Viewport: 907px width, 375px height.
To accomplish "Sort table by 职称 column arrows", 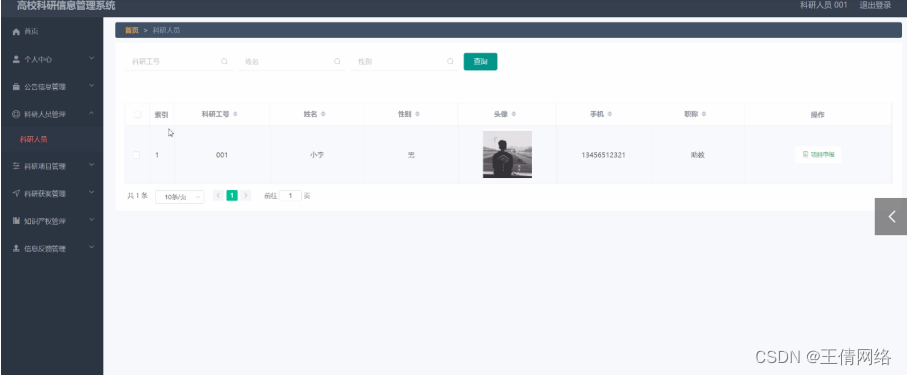I will pyautogui.click(x=704, y=115).
